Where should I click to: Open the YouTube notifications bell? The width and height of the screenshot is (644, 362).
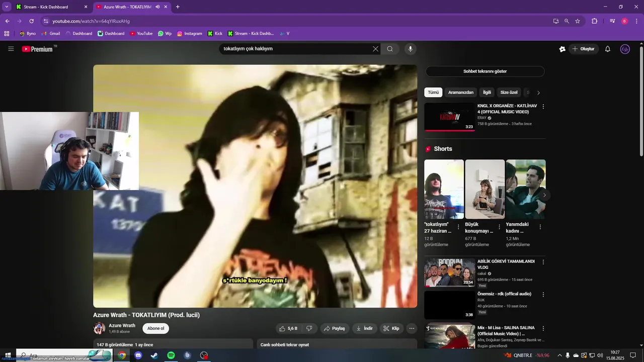click(607, 49)
